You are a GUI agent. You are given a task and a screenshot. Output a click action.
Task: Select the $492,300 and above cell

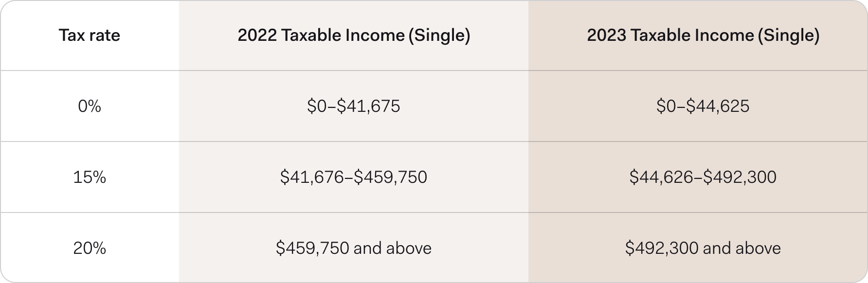point(703,248)
